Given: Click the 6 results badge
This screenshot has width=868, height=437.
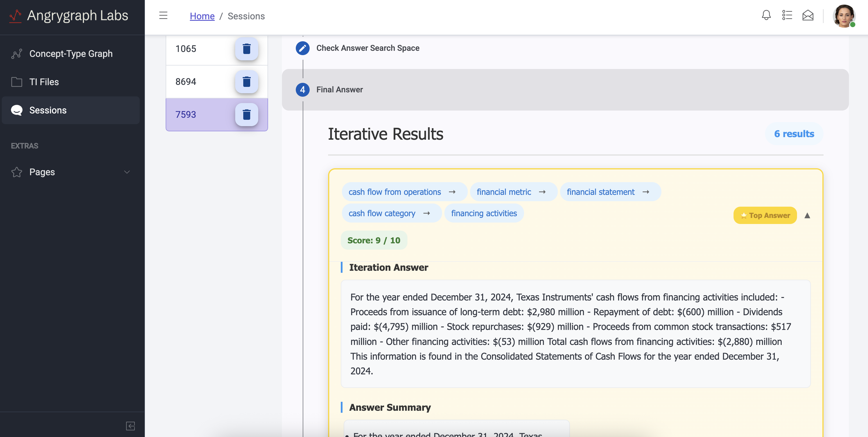Looking at the screenshot, I should 794,134.
